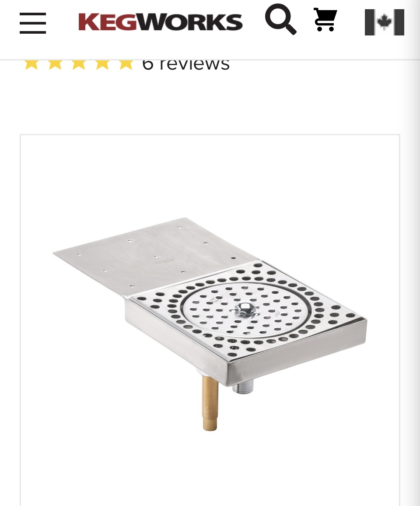Change country via the Canadian flag icon
The height and width of the screenshot is (506, 420).
point(384,22)
